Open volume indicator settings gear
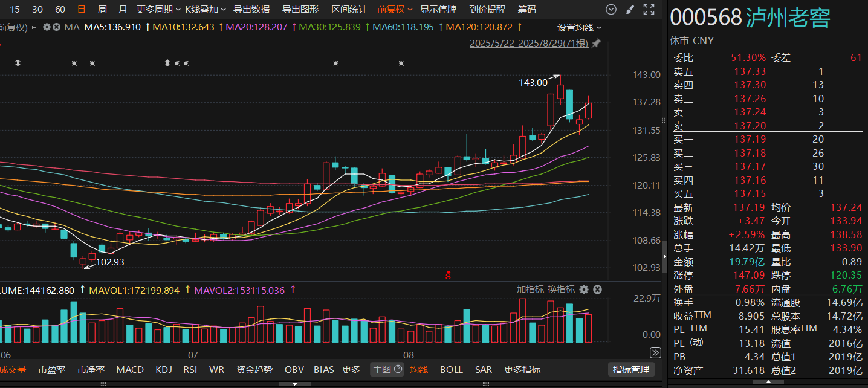868x388 pixels. [x=584, y=289]
